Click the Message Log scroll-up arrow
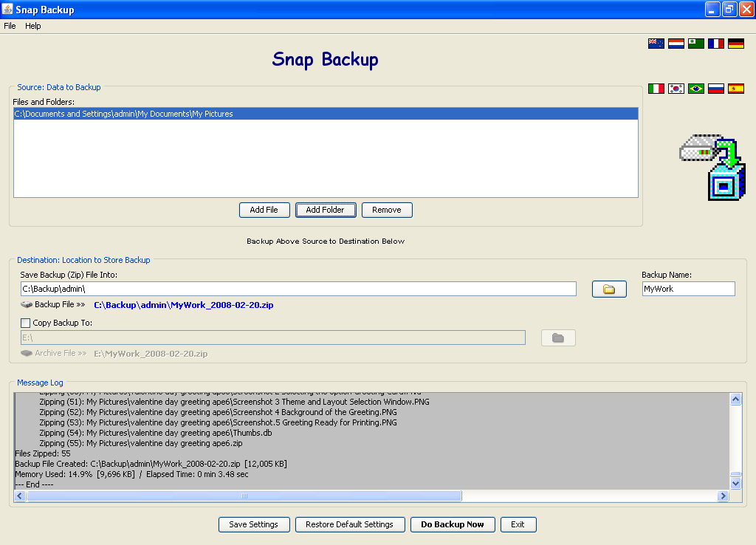The image size is (756, 545). (735, 399)
